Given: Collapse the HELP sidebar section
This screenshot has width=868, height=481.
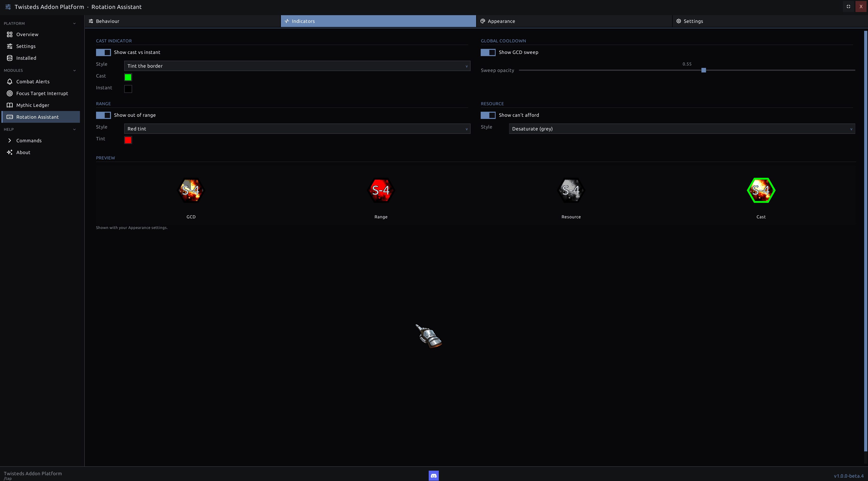Looking at the screenshot, I should click(40, 130).
